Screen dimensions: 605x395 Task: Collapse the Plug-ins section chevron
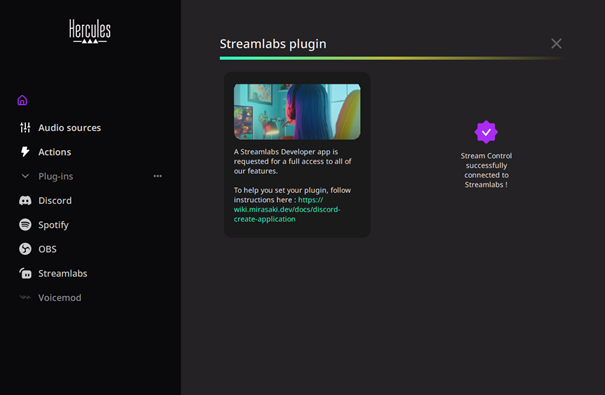click(x=25, y=176)
